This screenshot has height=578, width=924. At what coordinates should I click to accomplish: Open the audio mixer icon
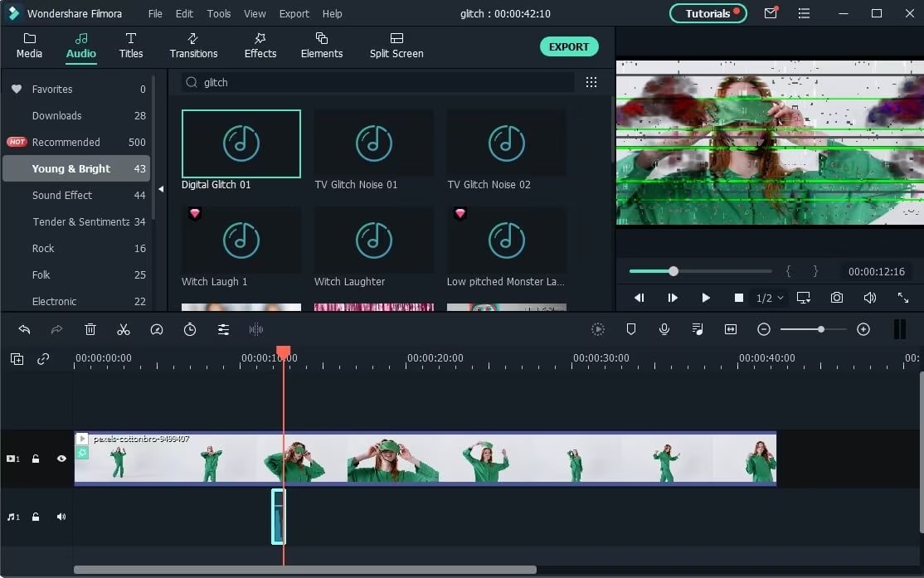point(697,329)
